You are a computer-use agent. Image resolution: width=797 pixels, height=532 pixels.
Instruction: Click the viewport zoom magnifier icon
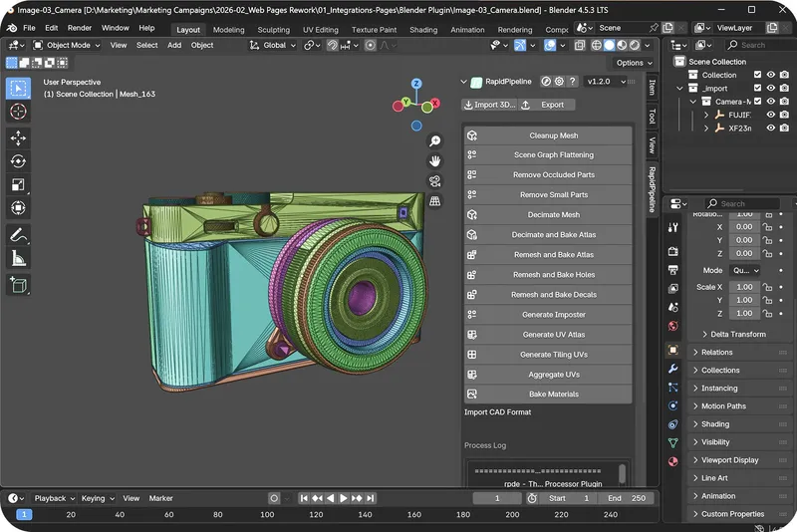tap(434, 141)
